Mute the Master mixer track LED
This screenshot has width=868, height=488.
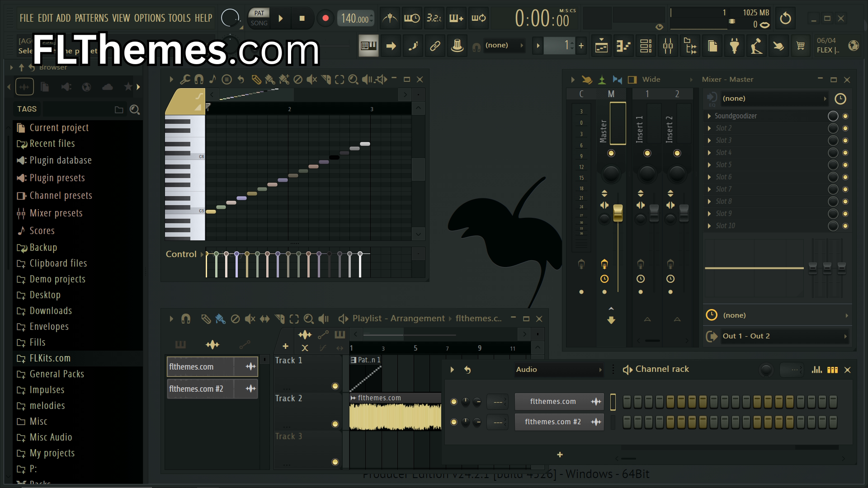point(611,153)
